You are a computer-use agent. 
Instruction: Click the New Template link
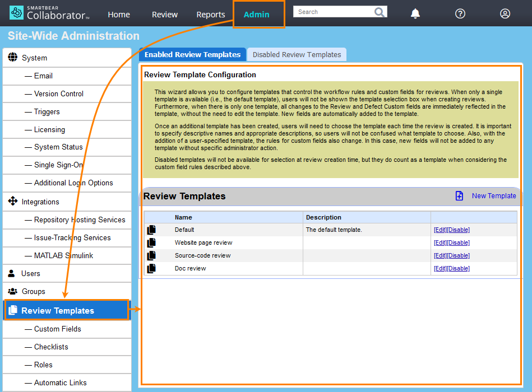click(x=494, y=195)
